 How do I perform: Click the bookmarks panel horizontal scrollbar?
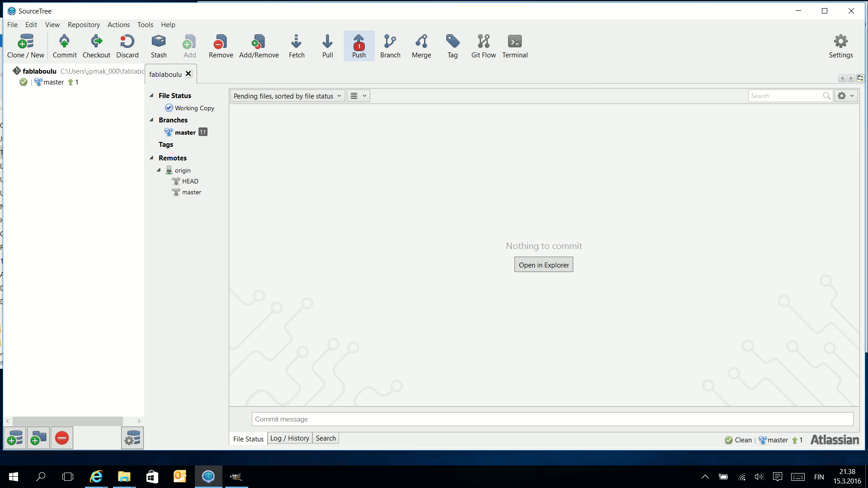[x=68, y=421]
